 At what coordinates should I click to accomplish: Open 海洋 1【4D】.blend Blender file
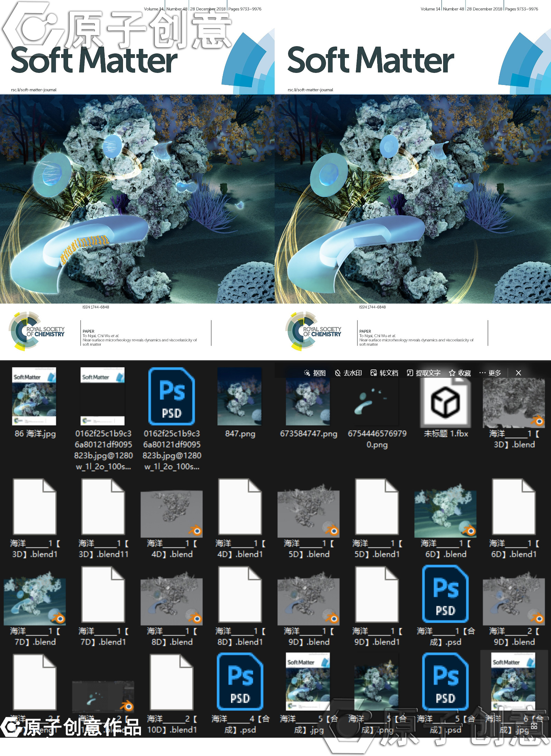click(171, 514)
